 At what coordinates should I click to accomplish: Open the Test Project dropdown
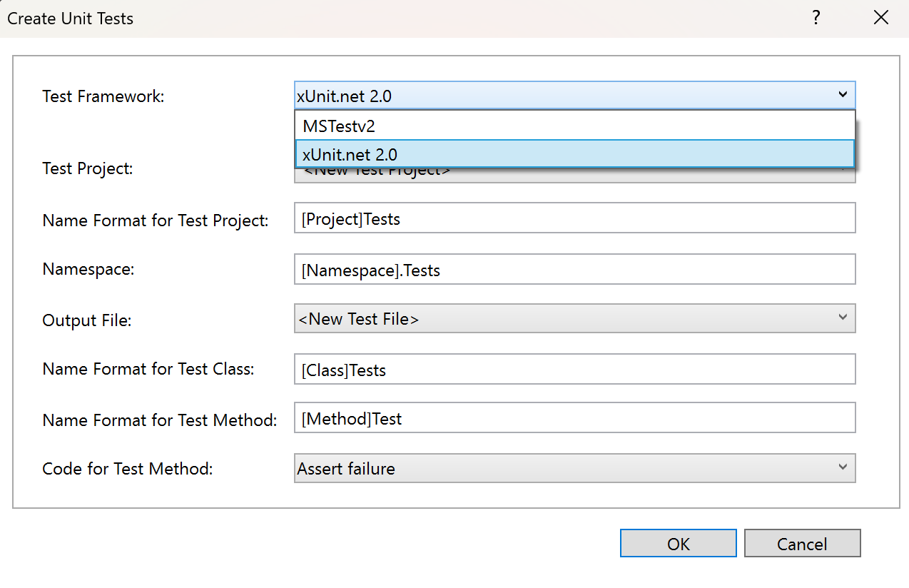tap(574, 176)
